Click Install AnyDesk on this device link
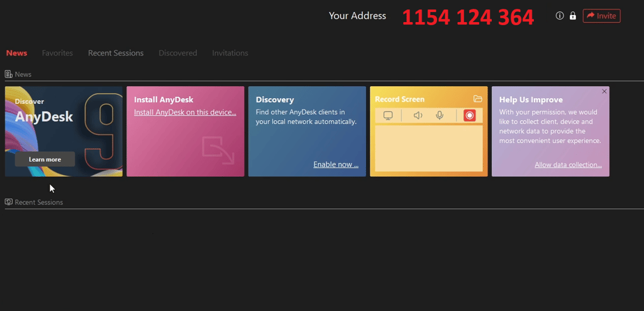This screenshot has width=644, height=311. pyautogui.click(x=186, y=112)
